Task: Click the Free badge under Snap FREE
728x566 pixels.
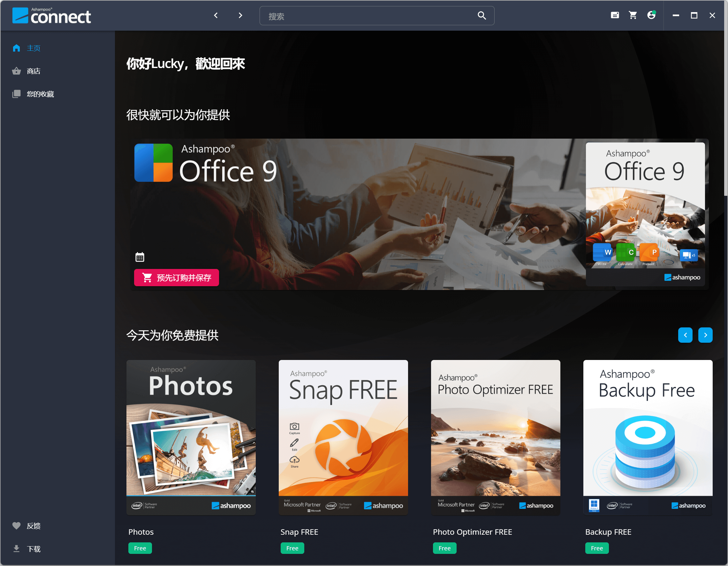Action: pos(292,548)
